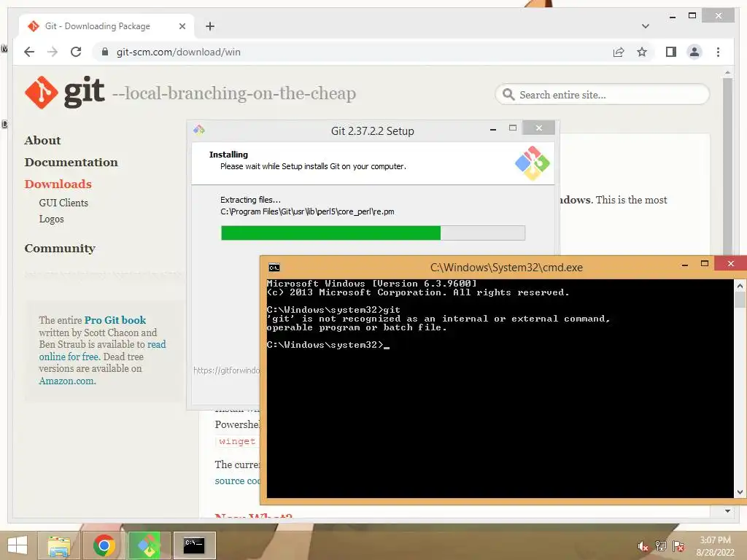This screenshot has width=747, height=560.
Task: Open the Windows Start button
Action: point(18,545)
